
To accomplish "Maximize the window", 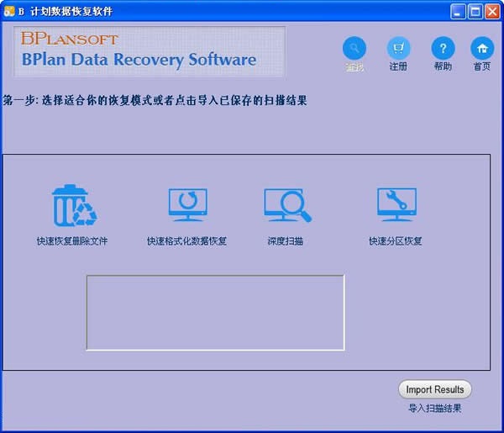I will (x=475, y=12).
